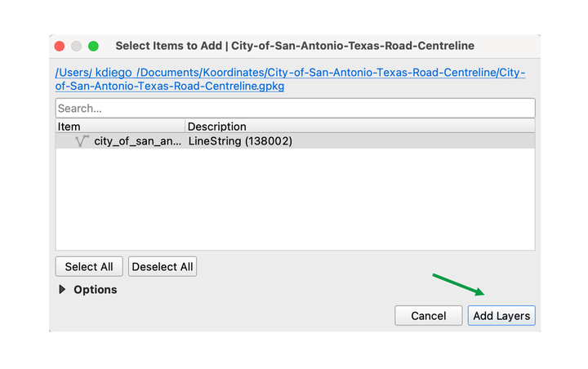This screenshot has height=369, width=588.
Task: Click the Select Items to Add title bar
Action: [295, 46]
